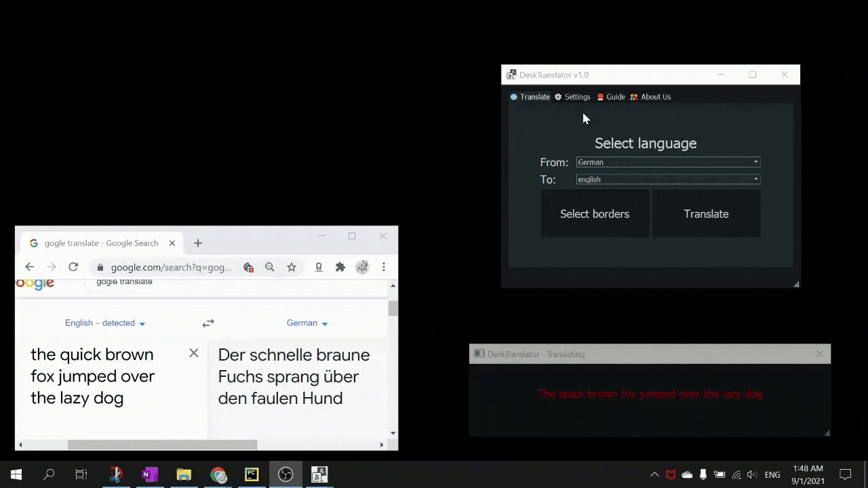The width and height of the screenshot is (868, 488).
Task: Open Windows taskbar search
Action: click(x=49, y=474)
